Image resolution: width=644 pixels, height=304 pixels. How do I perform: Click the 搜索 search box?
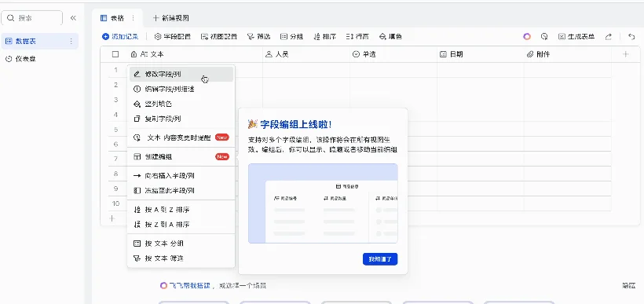pyautogui.click(x=32, y=18)
